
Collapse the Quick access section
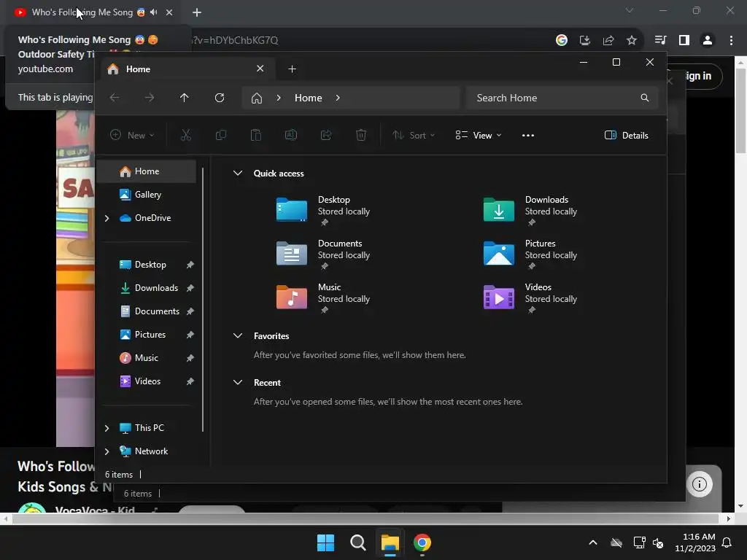(x=238, y=174)
